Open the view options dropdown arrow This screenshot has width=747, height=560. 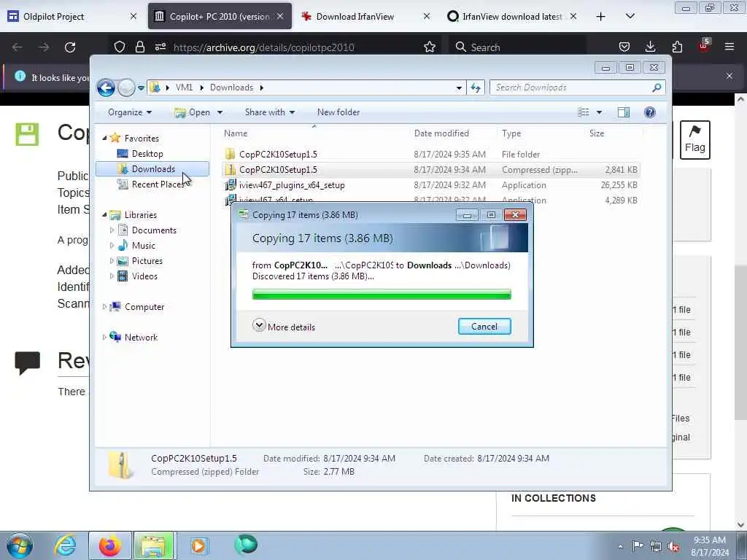click(x=600, y=112)
